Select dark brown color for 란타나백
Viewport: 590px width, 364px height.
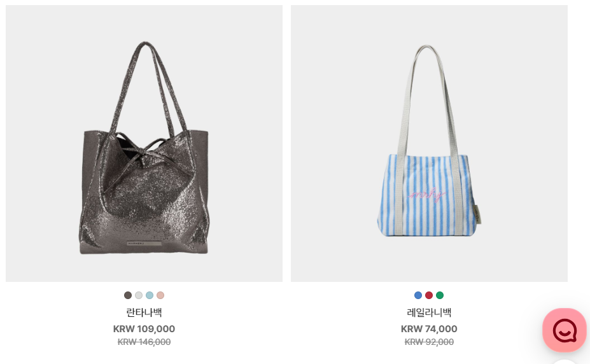tap(128, 295)
